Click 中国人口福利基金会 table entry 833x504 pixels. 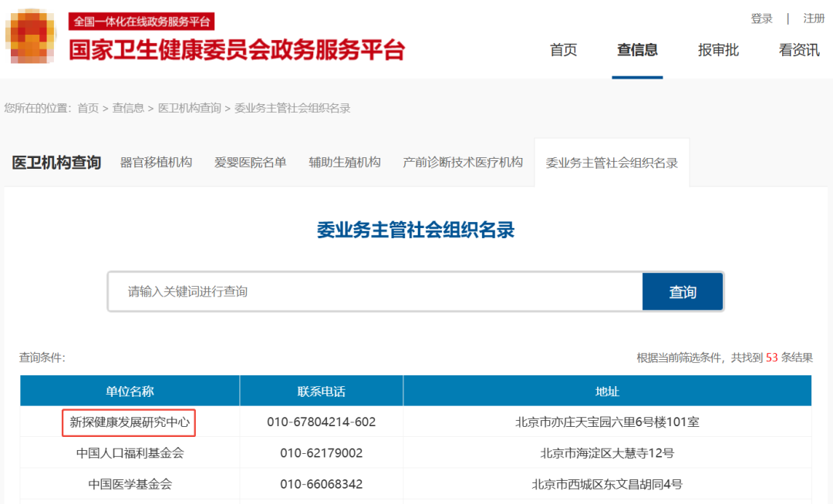point(130,454)
